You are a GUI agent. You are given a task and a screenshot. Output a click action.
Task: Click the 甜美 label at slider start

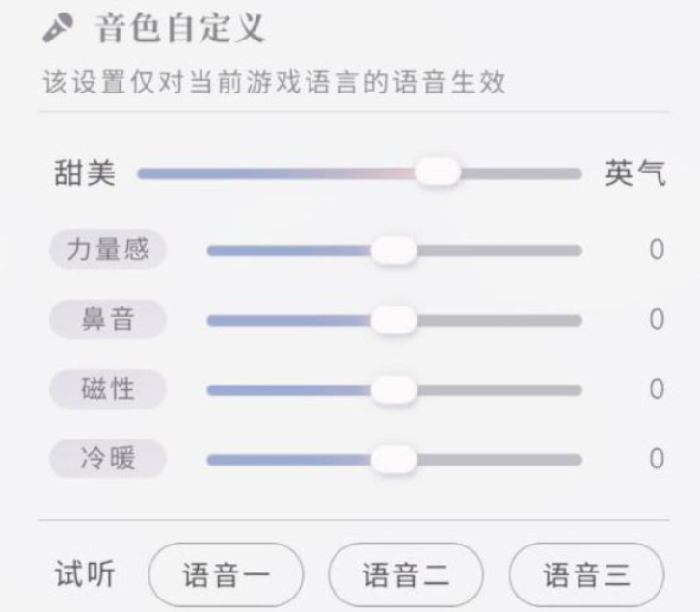(83, 173)
